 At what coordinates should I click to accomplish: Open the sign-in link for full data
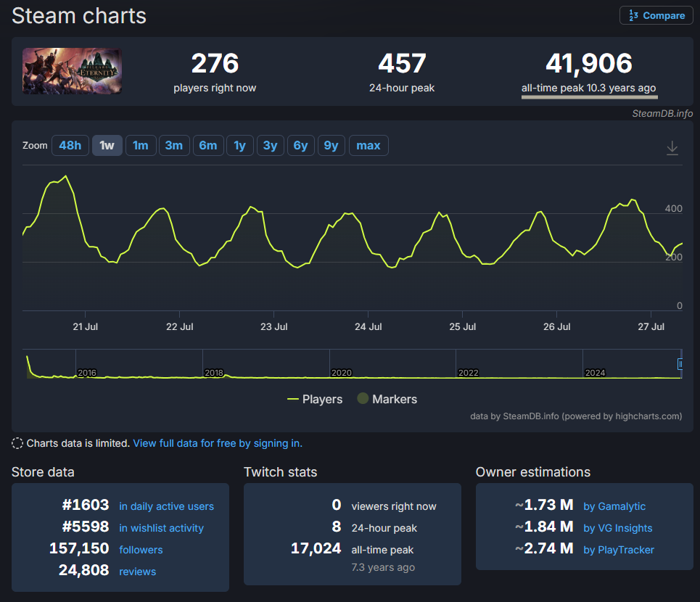218,443
